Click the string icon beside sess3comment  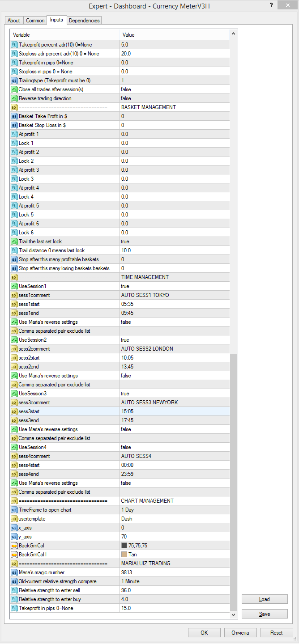[x=14, y=402]
